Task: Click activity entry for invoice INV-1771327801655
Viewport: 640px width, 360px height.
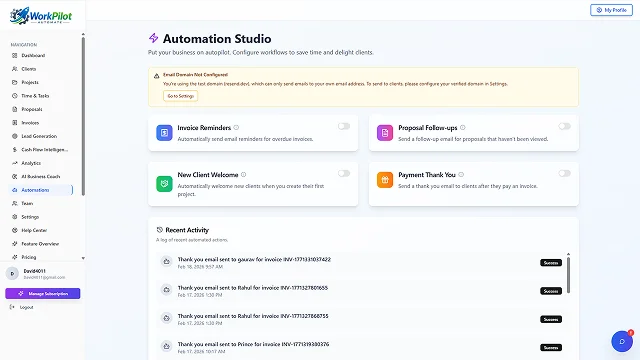Action: [x=361, y=291]
